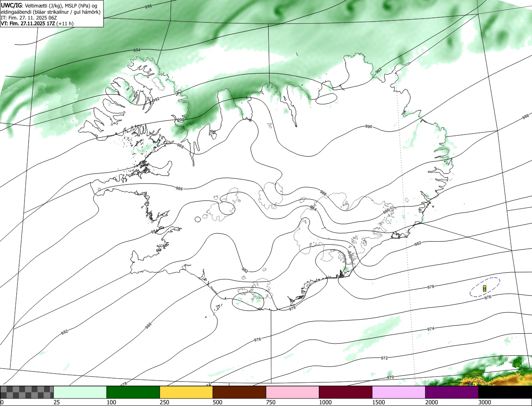Click the legend value '500'

click(218, 402)
